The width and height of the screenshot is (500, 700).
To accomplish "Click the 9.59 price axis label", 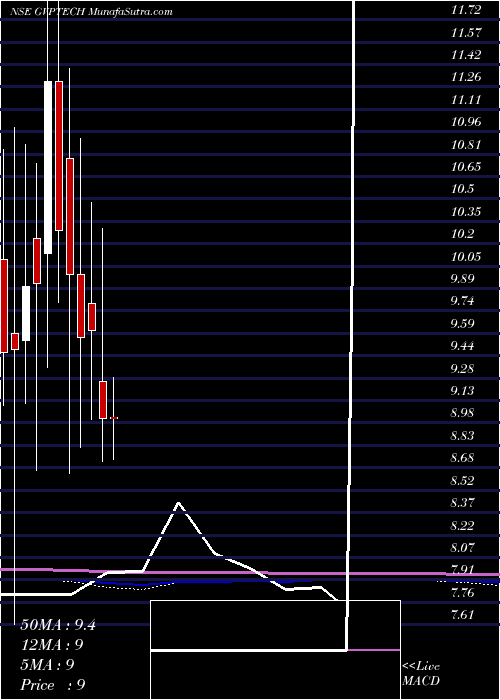I will click(462, 324).
